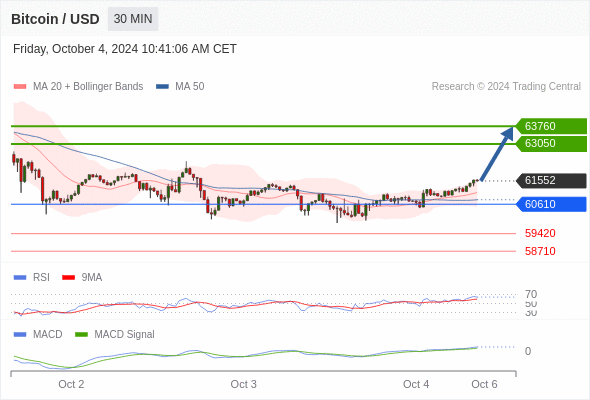Click the MACD blue legend icon
The height and width of the screenshot is (400, 590).
(20, 335)
